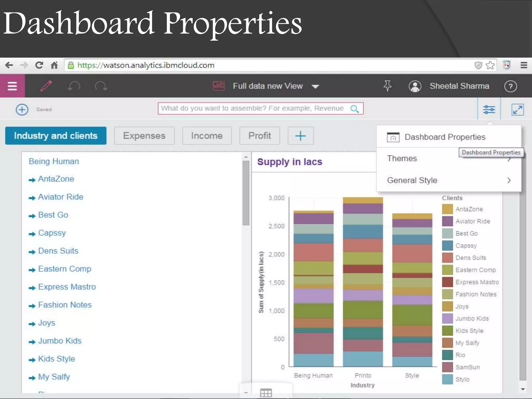This screenshot has width=532, height=399.
Task: Click the pin icon
Action: (x=387, y=86)
